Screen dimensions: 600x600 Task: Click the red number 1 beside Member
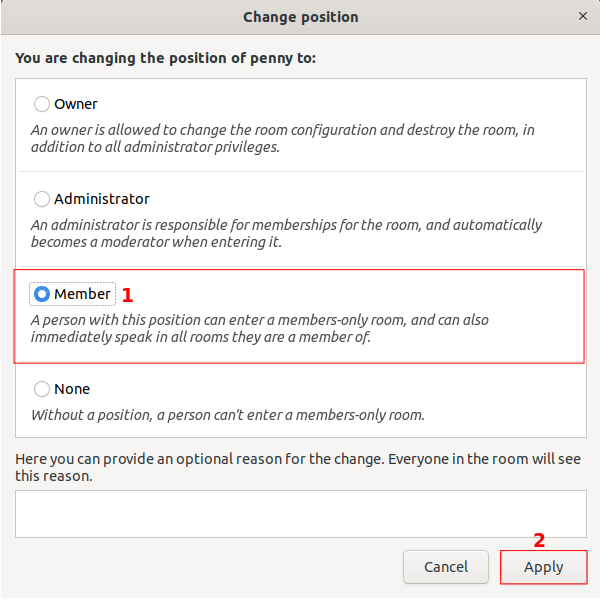click(127, 295)
